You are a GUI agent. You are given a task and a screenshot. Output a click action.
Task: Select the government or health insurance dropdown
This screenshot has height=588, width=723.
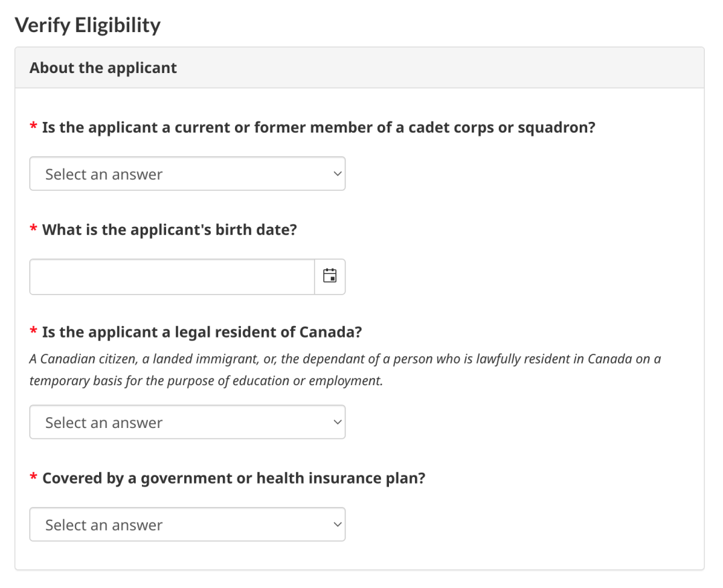(187, 525)
